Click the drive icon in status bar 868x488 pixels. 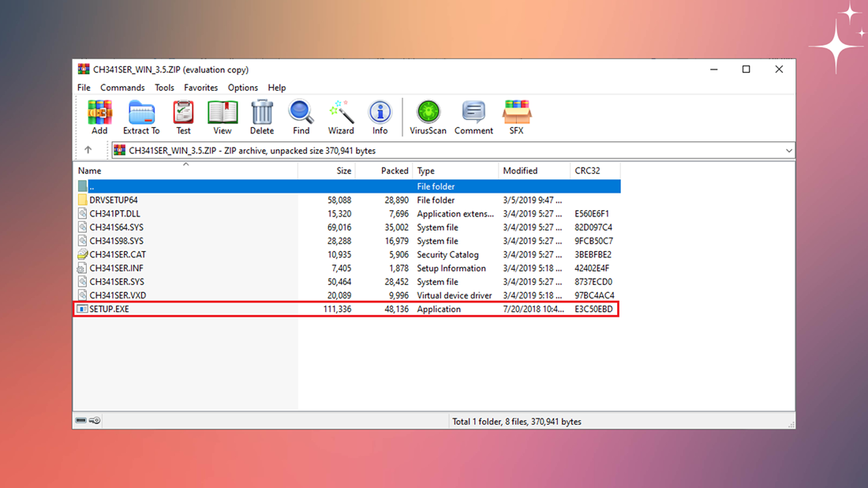click(x=80, y=420)
